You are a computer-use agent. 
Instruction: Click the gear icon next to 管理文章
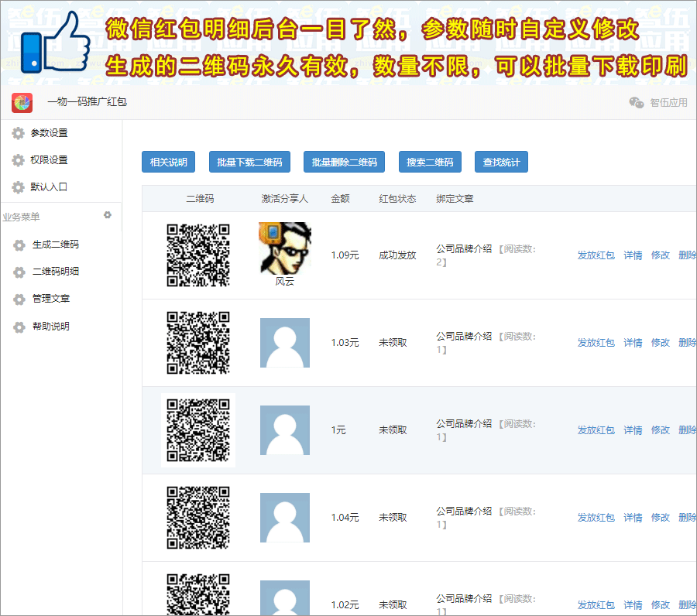(19, 299)
